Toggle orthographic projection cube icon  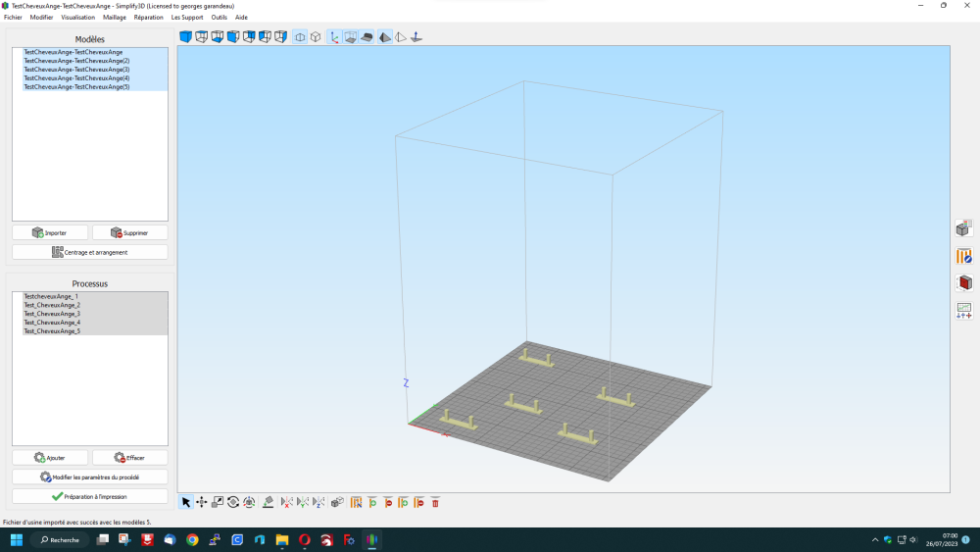pos(316,37)
